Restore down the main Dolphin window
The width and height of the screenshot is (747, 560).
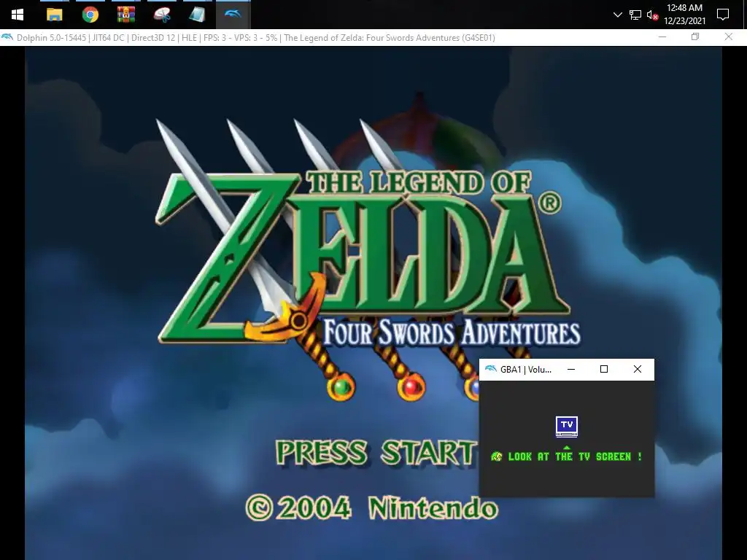click(695, 36)
